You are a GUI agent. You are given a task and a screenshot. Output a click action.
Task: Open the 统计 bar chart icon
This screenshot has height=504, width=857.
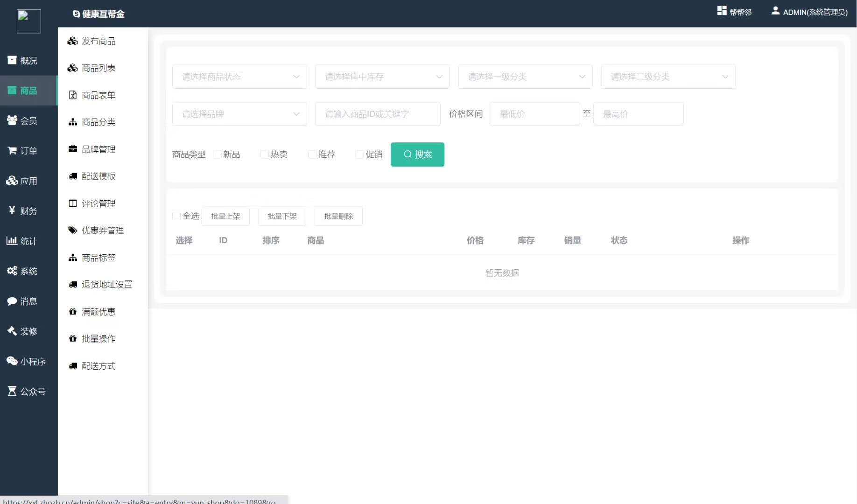12,241
